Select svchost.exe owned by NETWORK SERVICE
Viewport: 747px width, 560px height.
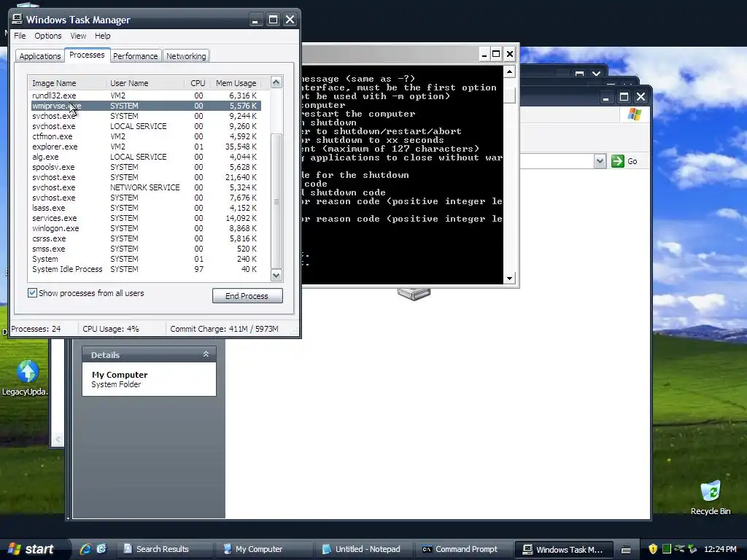(146, 187)
